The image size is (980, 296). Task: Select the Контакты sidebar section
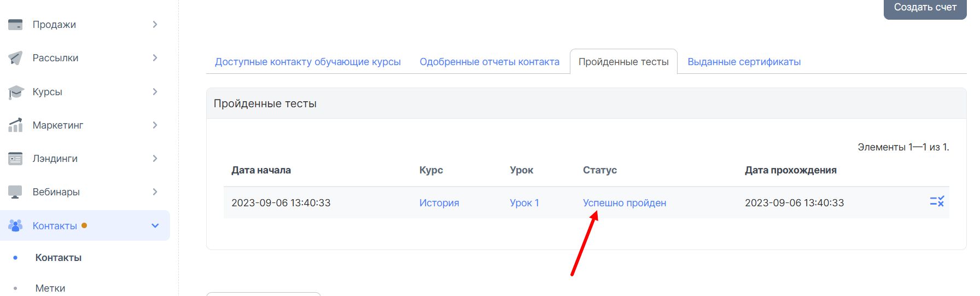tap(85, 225)
